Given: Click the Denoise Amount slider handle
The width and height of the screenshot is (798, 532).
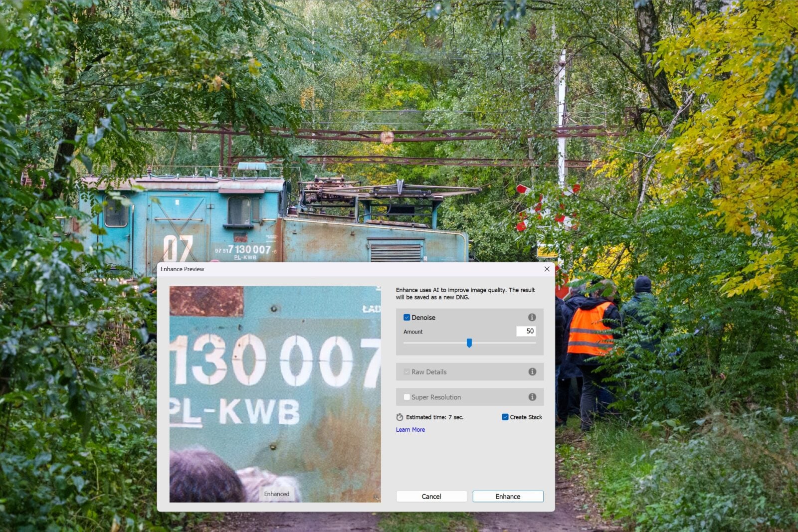Looking at the screenshot, I should (469, 343).
